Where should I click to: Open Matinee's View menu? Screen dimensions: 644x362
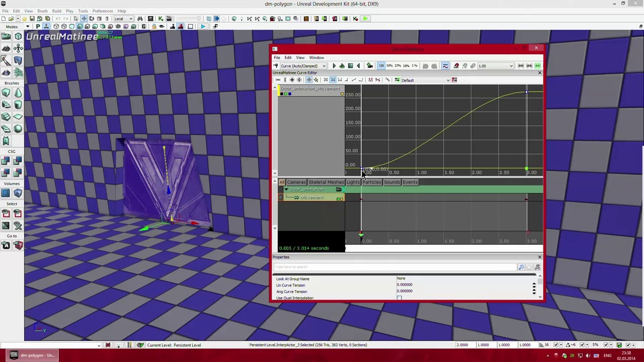tap(300, 58)
